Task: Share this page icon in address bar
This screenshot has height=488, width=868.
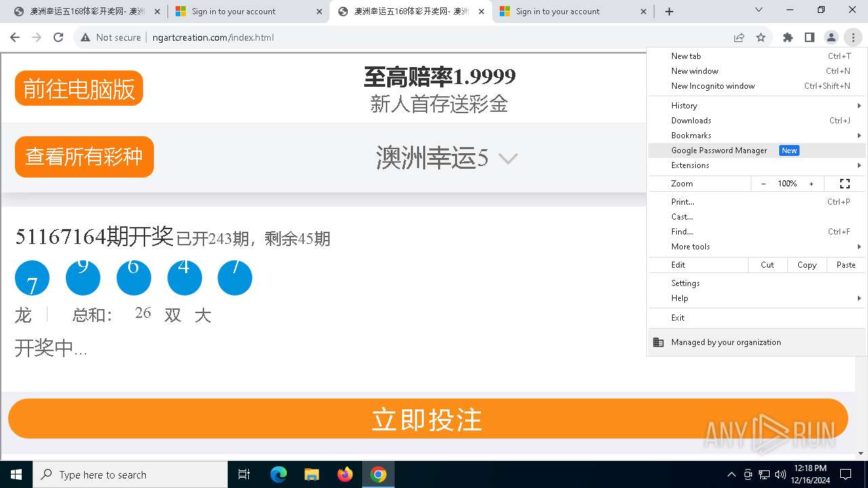Action: pyautogui.click(x=739, y=37)
